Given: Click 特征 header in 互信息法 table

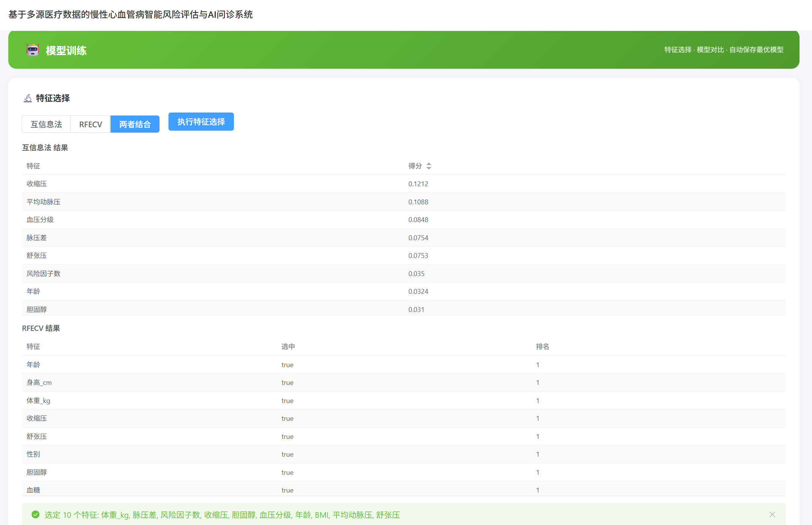Looking at the screenshot, I should pos(33,166).
